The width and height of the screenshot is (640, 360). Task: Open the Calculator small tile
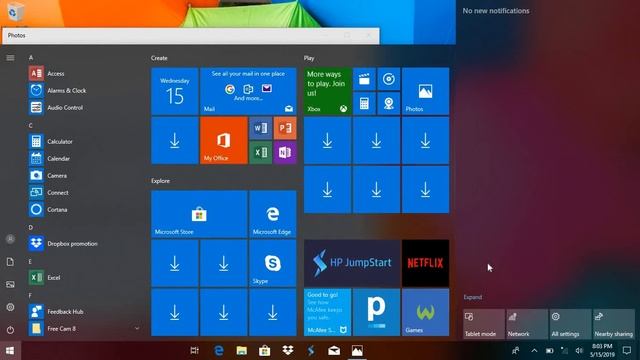point(364,103)
